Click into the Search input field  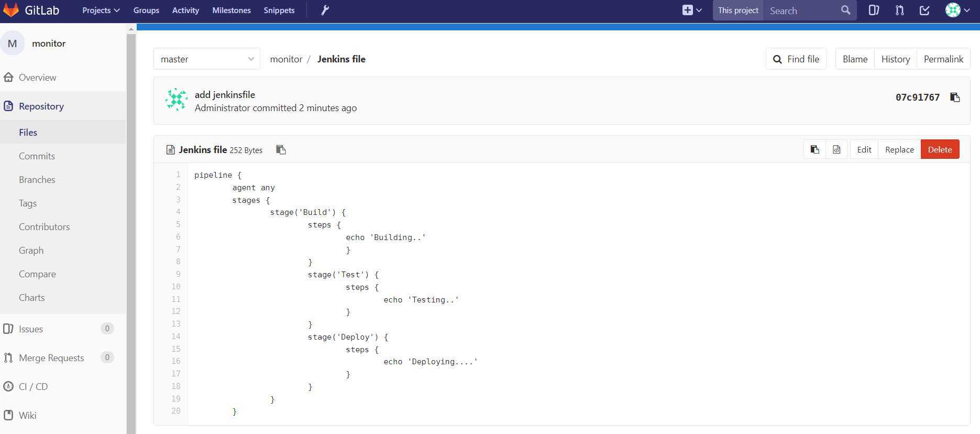click(802, 10)
